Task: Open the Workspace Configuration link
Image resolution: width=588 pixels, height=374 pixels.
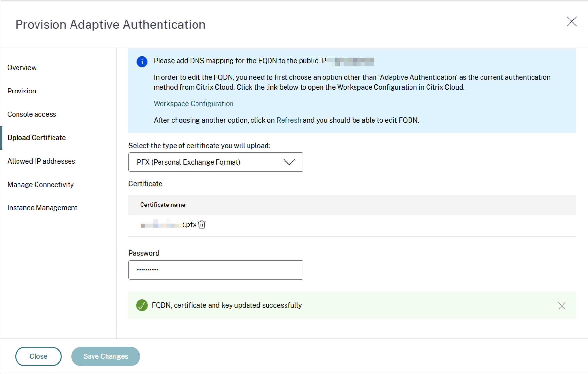Action: coord(193,104)
